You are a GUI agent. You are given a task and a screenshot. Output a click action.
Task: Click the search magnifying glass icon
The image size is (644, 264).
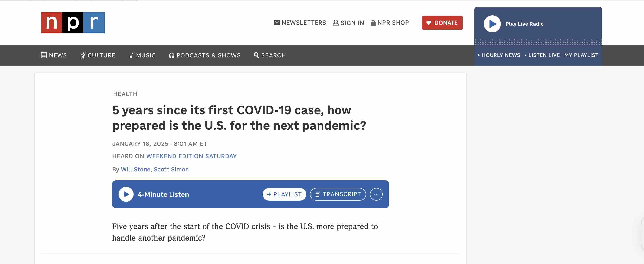click(x=256, y=55)
